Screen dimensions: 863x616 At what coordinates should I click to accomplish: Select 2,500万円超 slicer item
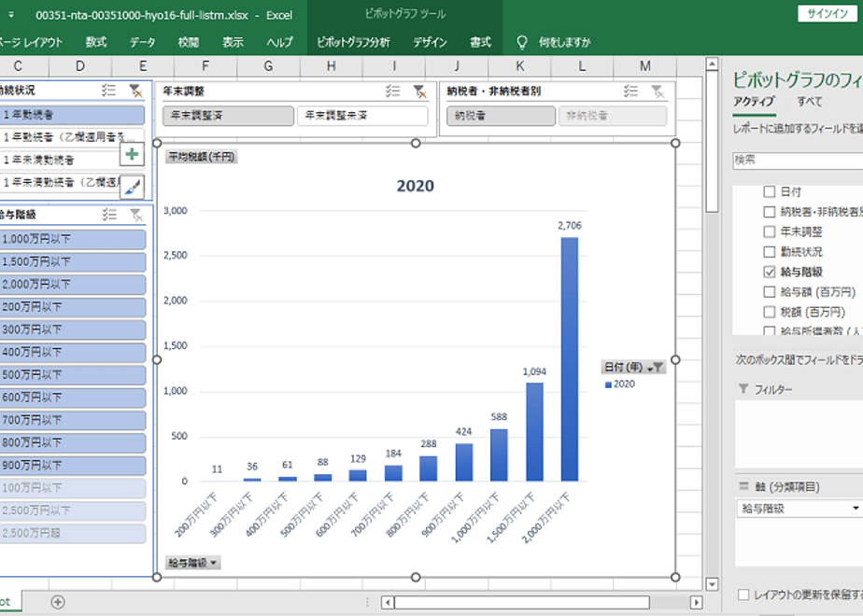pos(73,533)
